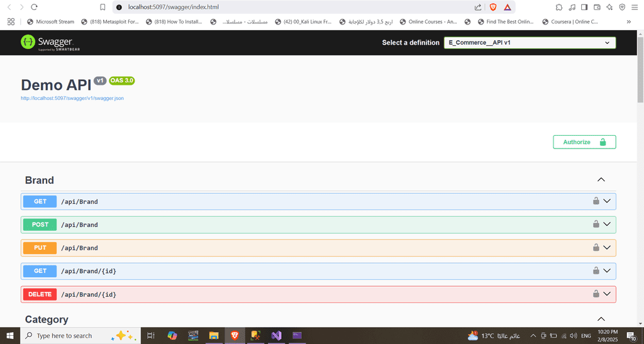Expand DELETE /api/Brand/{id} with chevron
This screenshot has height=344, width=644.
pos(607,294)
